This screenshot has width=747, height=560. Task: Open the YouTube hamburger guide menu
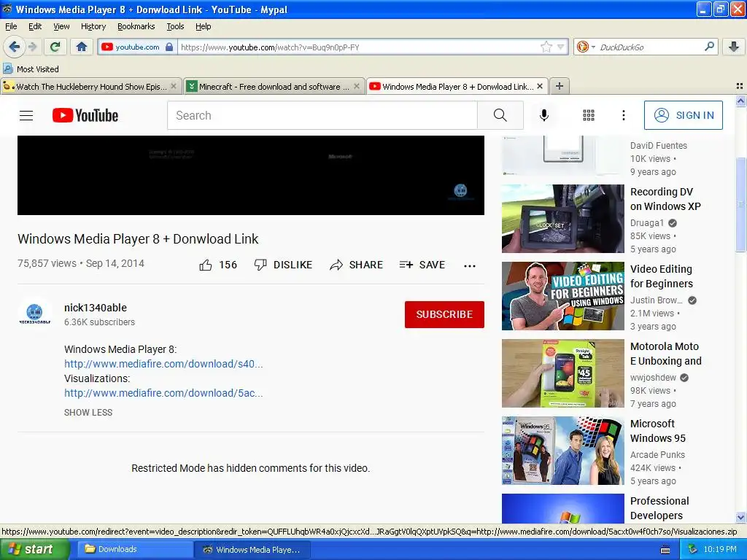[26, 115]
